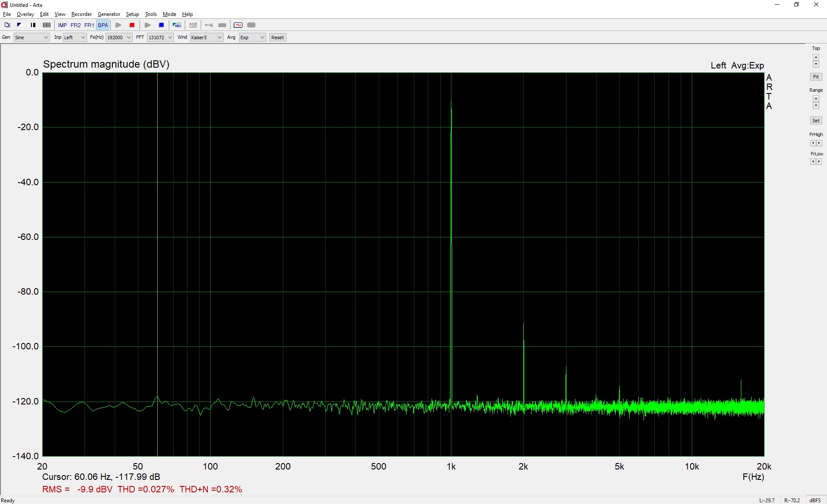Click the black-and-white color scheme toolbar icon
Screen dimensions: 827x504
pyautogui.click(x=19, y=25)
